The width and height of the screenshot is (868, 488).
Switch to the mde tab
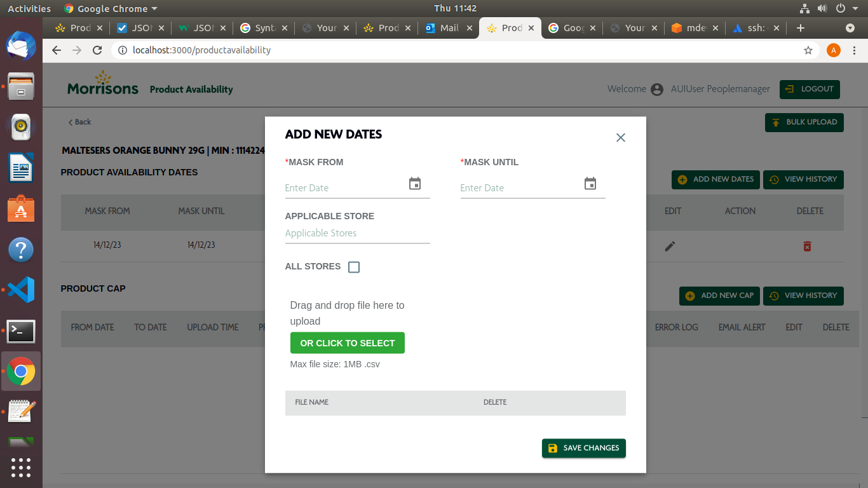[695, 28]
